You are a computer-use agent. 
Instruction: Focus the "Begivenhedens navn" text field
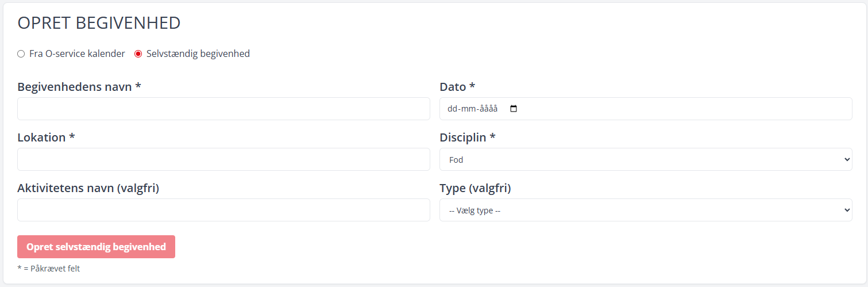coord(223,109)
